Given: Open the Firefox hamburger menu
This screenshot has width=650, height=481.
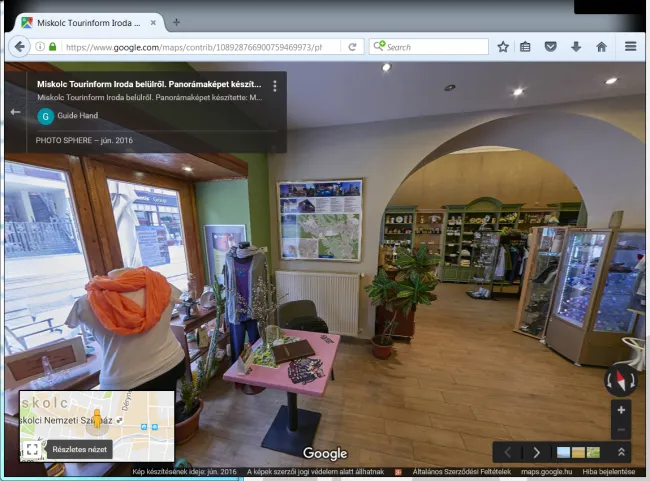Looking at the screenshot, I should click(x=631, y=46).
